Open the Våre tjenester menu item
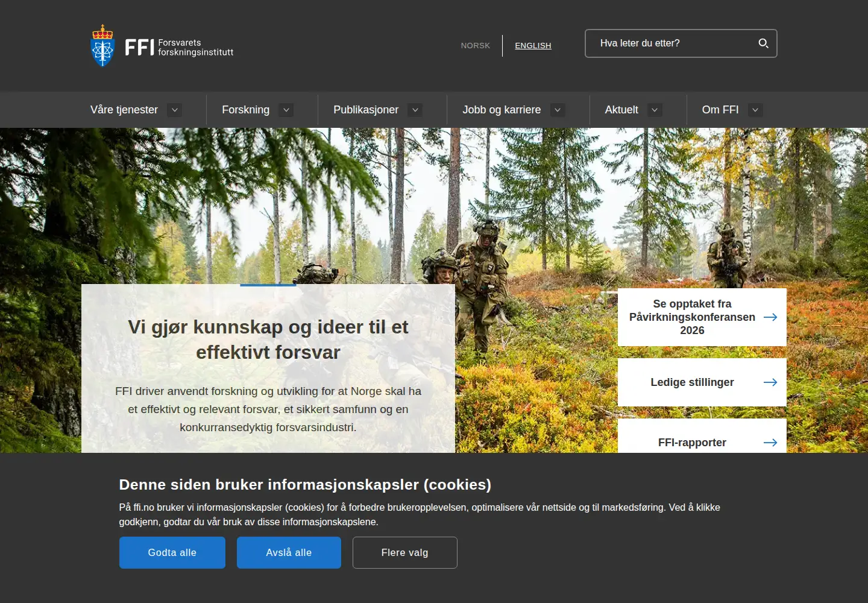This screenshot has width=868, height=603. (124, 110)
